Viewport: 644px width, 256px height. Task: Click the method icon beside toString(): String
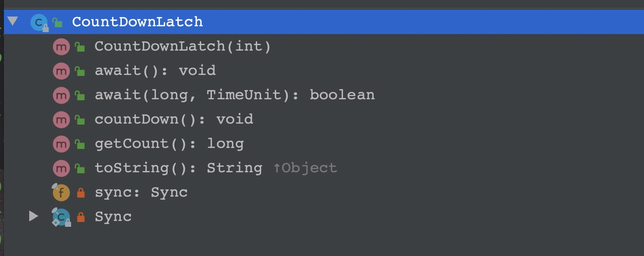pyautogui.click(x=61, y=168)
